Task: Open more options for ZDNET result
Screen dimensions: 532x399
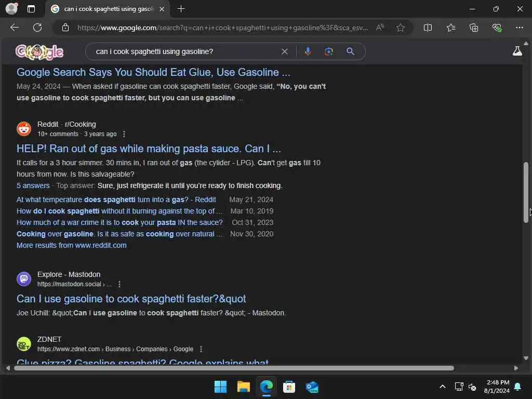Action: click(x=201, y=349)
